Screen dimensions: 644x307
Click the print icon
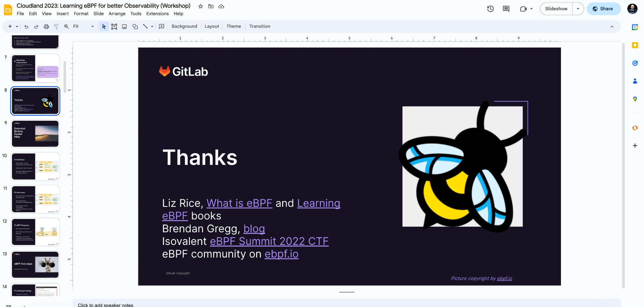point(46,27)
